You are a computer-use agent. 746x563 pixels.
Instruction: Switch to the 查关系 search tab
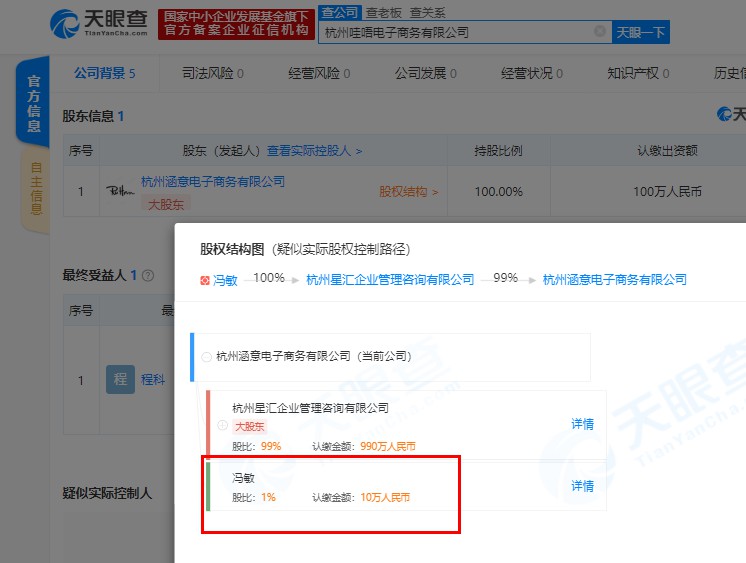(x=428, y=13)
